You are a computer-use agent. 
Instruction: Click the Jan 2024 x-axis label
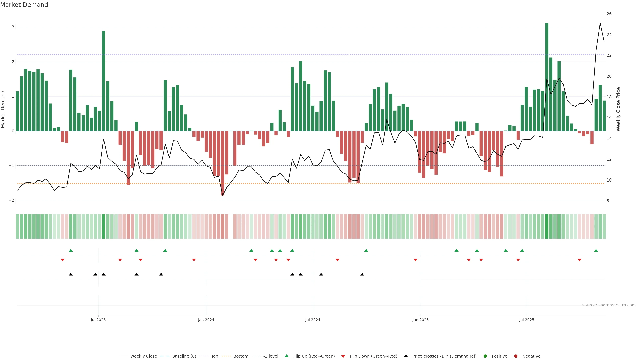click(x=206, y=320)
